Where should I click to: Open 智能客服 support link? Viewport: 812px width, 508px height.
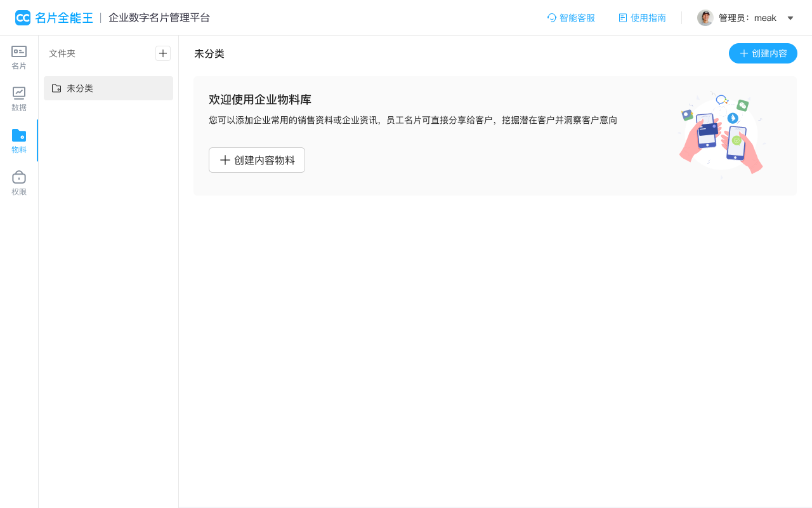pyautogui.click(x=571, y=18)
